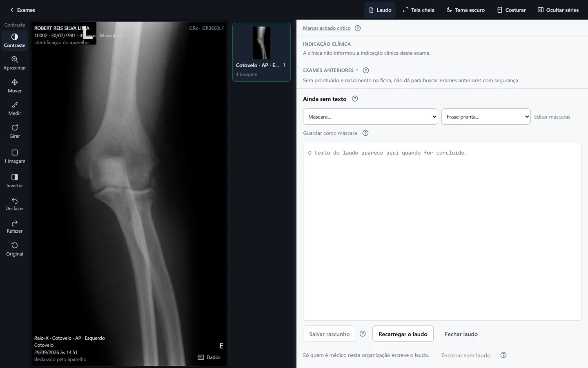
Task: Select the Mover pan tool
Action: tap(15, 86)
